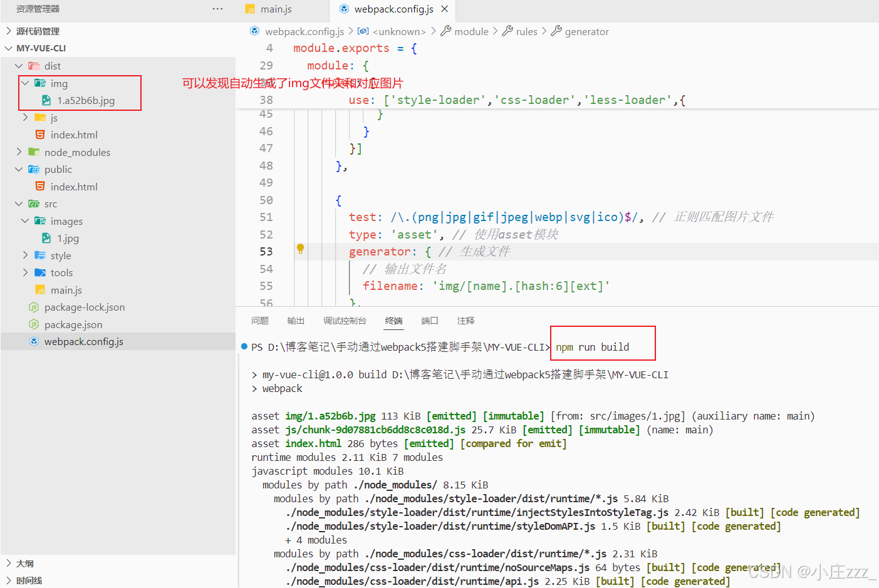Open the 注释 comments panel tab
This screenshot has height=588, width=879.
pos(466,321)
